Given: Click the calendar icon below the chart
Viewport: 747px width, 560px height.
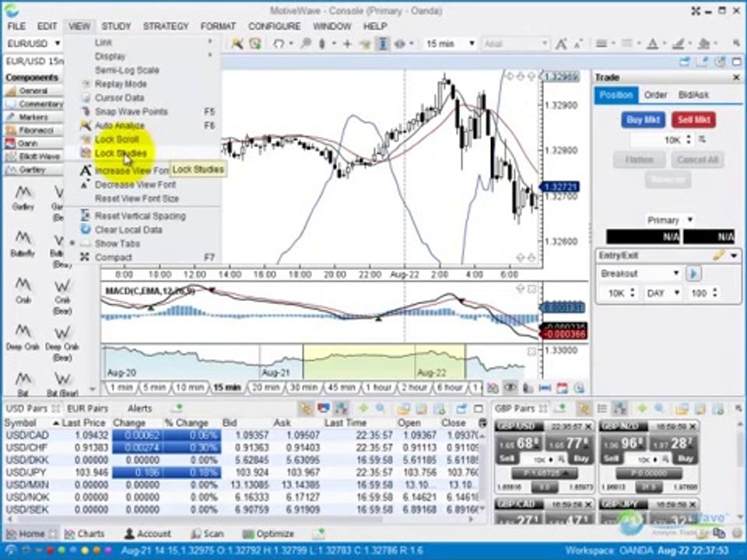Looking at the screenshot, I should pyautogui.click(x=562, y=389).
